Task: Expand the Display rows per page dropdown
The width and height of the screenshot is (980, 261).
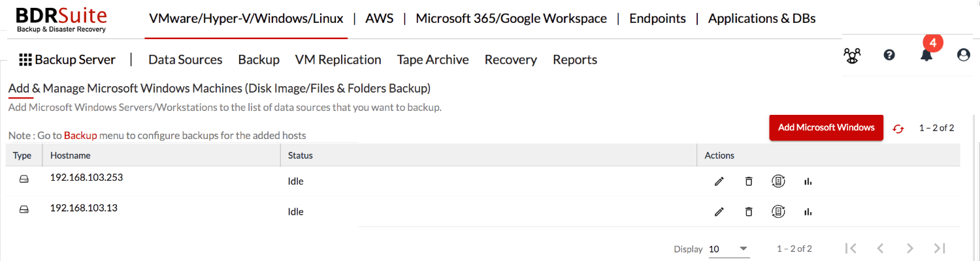Action: 729,249
